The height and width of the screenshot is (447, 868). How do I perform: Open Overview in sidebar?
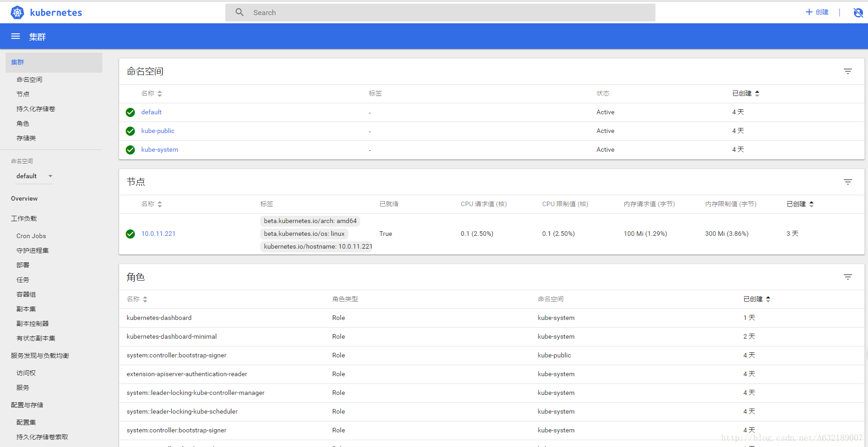[x=24, y=198]
